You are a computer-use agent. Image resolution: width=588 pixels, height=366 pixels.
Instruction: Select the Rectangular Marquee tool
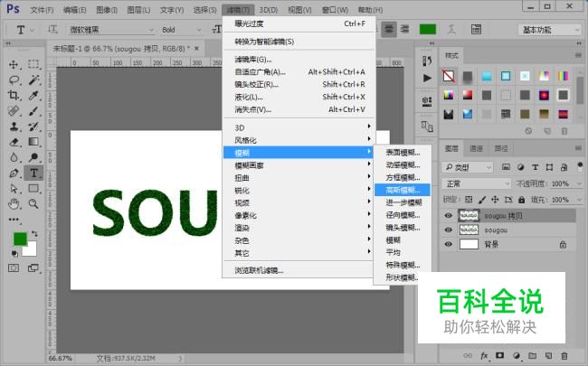coord(33,65)
